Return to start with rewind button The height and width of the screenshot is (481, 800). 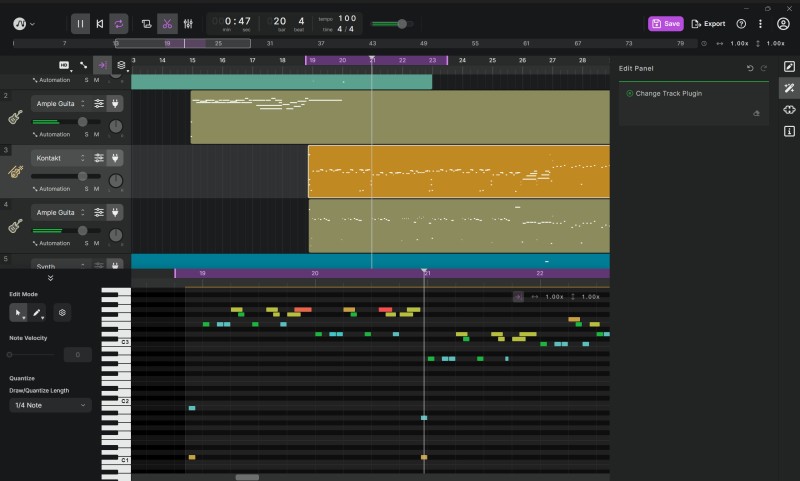pyautogui.click(x=100, y=23)
